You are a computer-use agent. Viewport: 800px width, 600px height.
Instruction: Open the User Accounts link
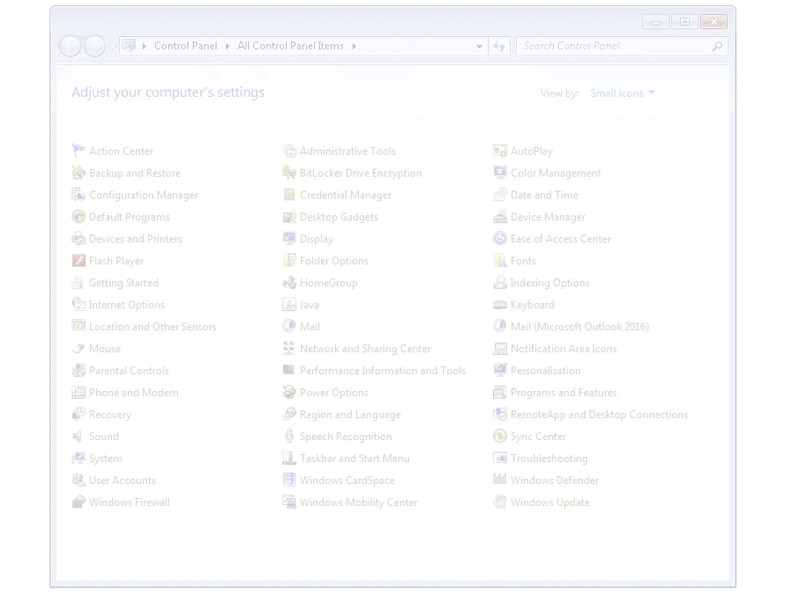coord(122,480)
